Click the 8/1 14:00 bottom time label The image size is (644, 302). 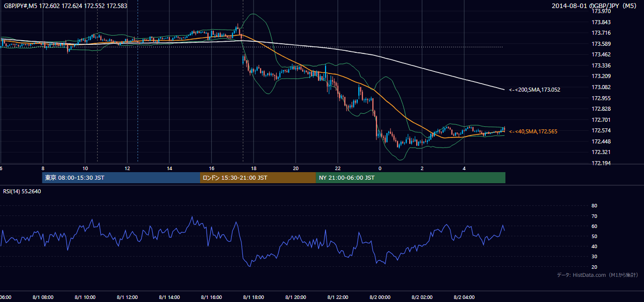(169, 297)
